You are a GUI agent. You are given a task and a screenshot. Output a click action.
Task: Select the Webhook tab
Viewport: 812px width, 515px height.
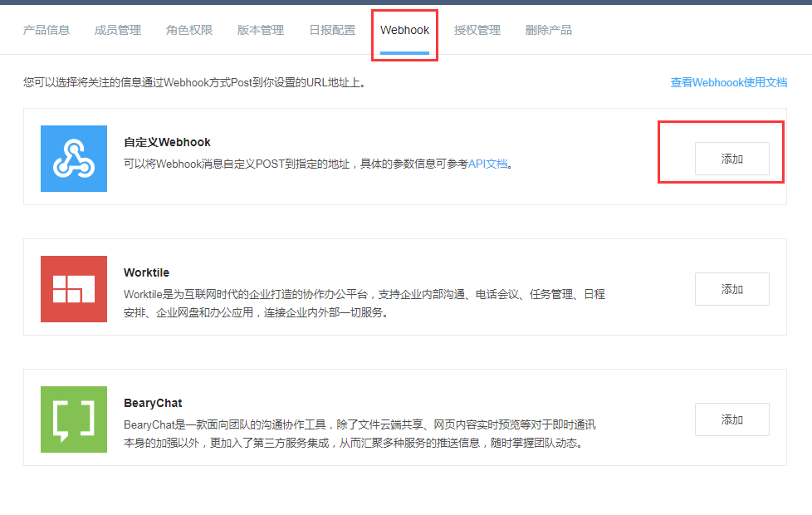click(404, 29)
